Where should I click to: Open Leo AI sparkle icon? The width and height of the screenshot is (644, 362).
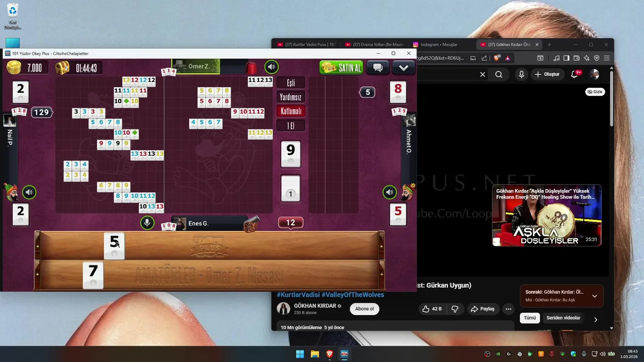[587, 58]
